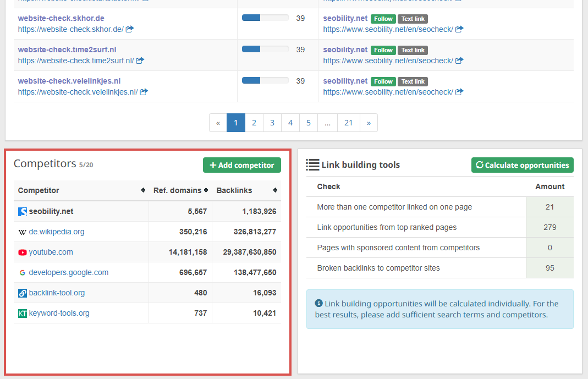588x379 pixels.
Task: Select 'Pages with sponsored content from competitors'
Action: [x=398, y=248]
